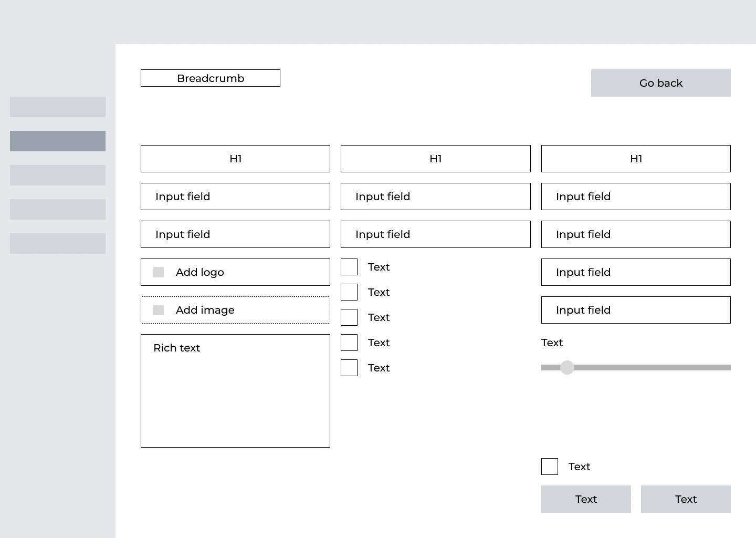Click the H1 heading of the middle column
The height and width of the screenshot is (538, 756).
pos(436,159)
